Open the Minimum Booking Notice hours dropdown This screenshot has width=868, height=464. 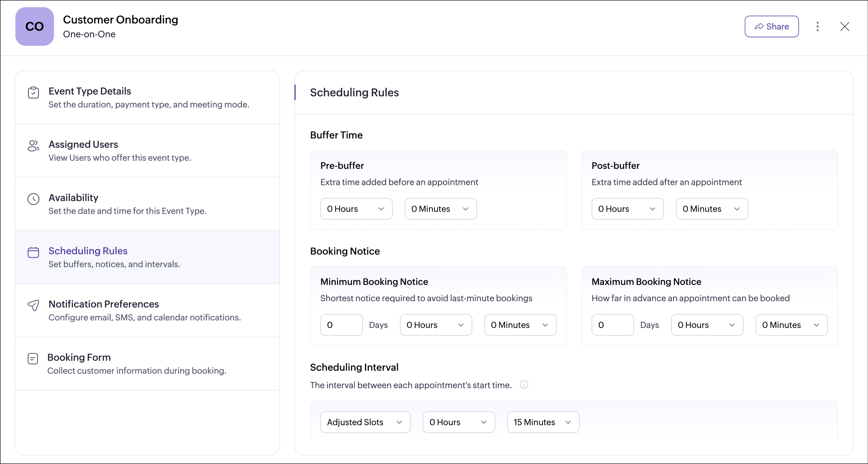point(435,325)
